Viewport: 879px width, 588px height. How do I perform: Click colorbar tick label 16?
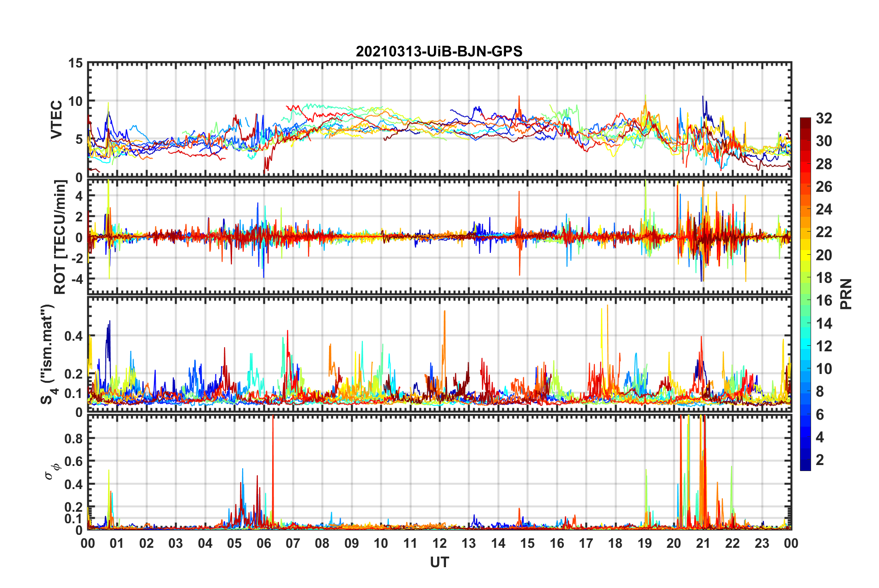coord(824,300)
